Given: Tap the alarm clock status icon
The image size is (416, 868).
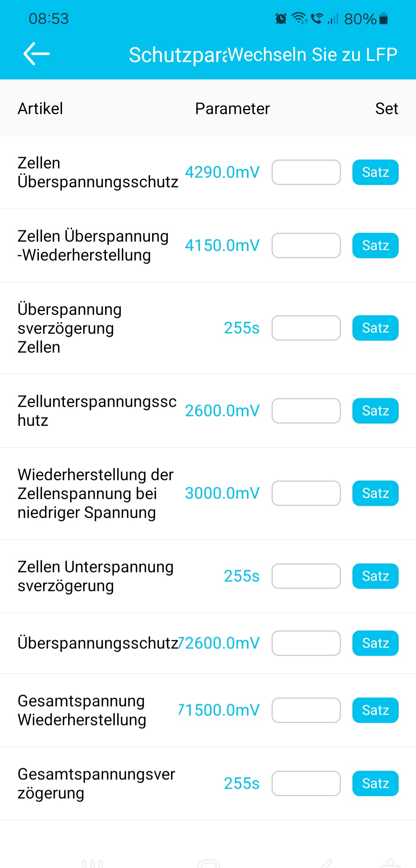Looking at the screenshot, I should 281,19.
